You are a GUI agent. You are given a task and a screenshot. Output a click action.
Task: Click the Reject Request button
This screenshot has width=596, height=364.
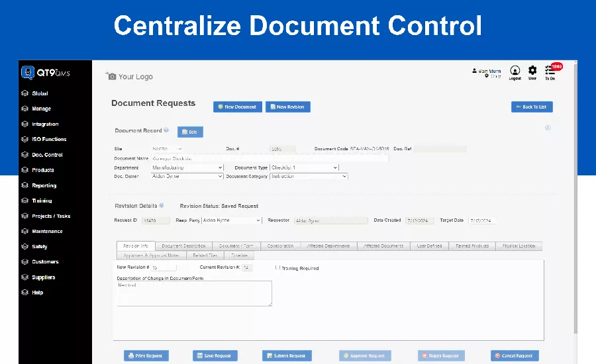tap(441, 355)
